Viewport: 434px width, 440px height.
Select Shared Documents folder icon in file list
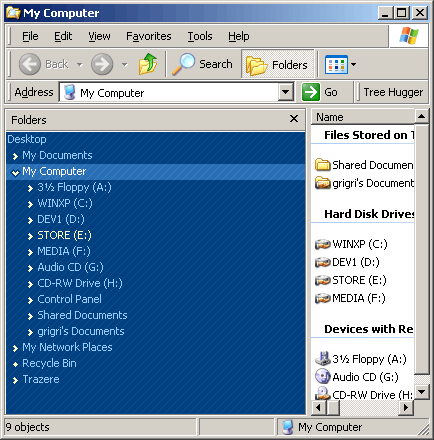click(x=322, y=165)
